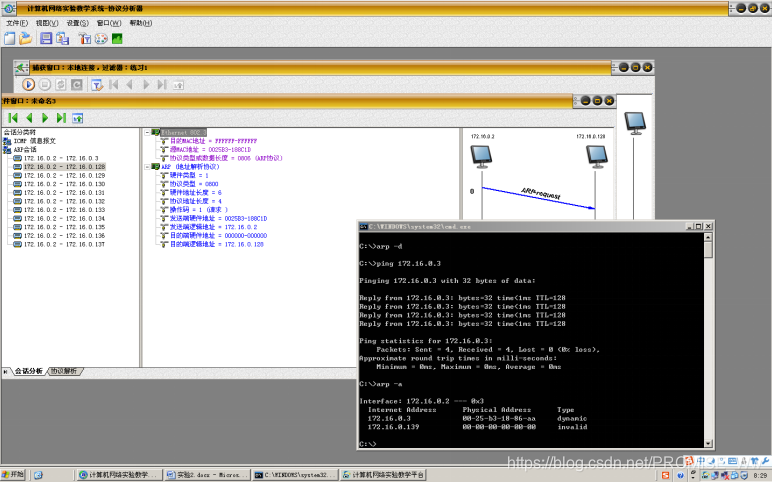Select session 172.16.0.2 - 172.16.0.136
Screen dimensions: 772x482
(64, 236)
